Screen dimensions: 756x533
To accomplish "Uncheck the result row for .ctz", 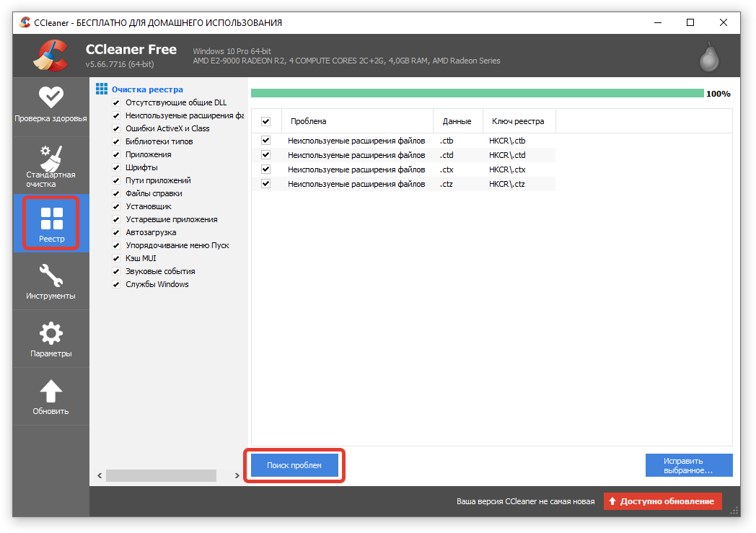I will coord(265,184).
